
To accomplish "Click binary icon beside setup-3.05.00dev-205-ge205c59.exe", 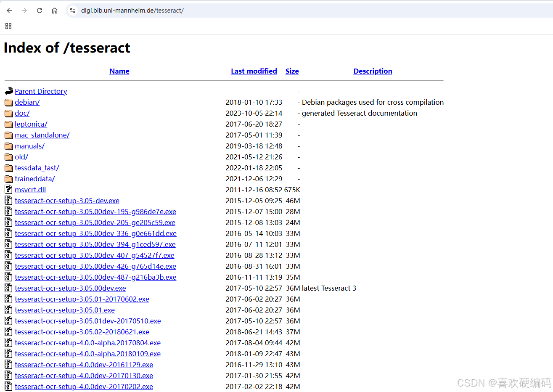I will coord(9,222).
